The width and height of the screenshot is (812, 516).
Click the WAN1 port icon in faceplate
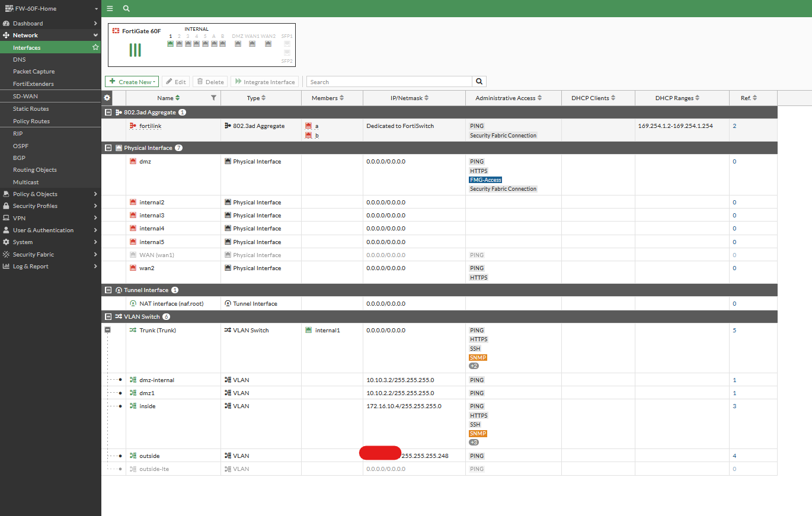coord(252,44)
